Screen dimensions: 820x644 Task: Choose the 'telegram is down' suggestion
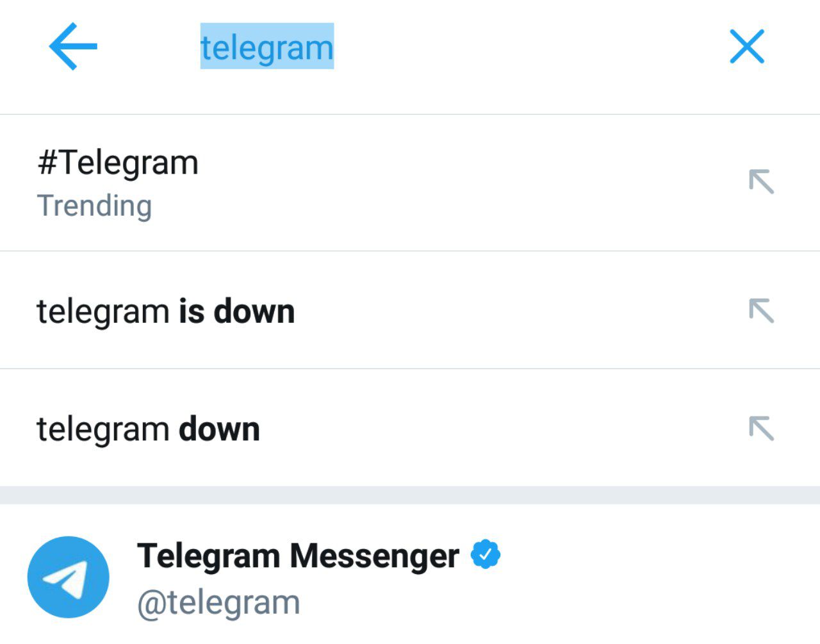click(x=410, y=310)
